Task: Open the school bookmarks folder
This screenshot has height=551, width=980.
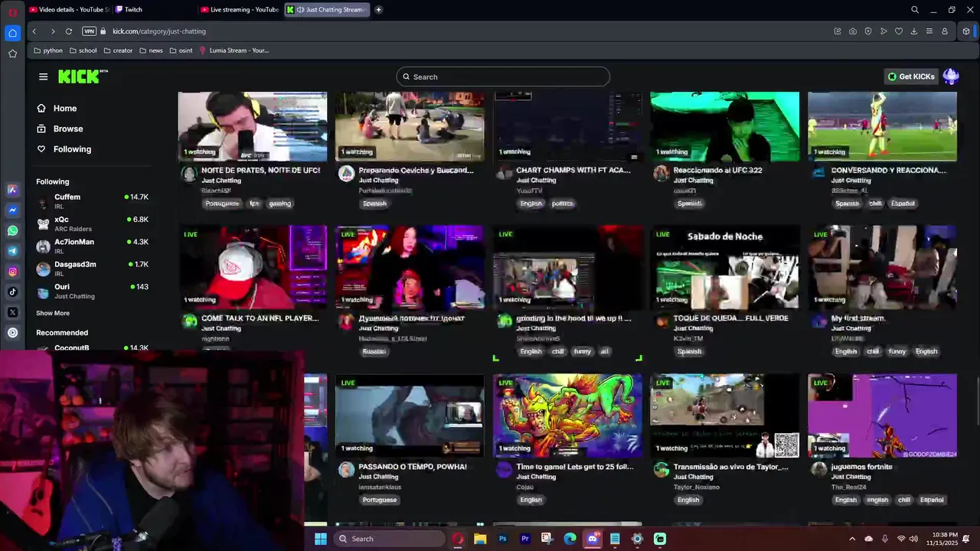Action: (x=83, y=51)
